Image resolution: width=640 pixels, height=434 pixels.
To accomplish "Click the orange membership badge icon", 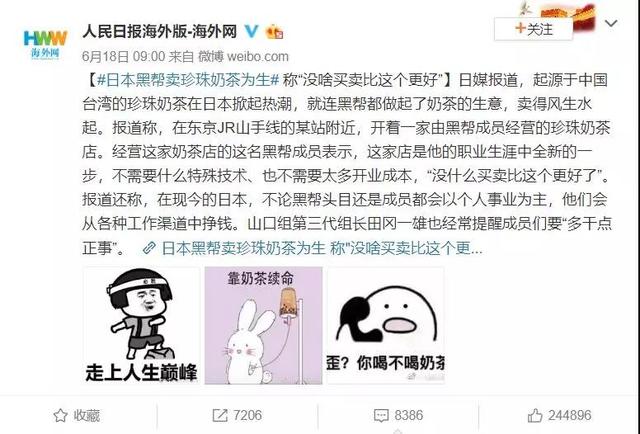I will [x=274, y=32].
